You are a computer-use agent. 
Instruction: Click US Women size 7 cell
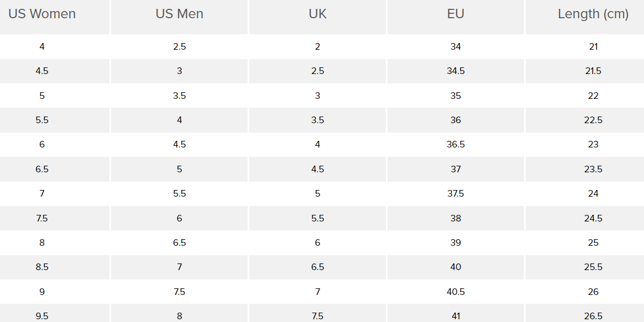tap(42, 193)
